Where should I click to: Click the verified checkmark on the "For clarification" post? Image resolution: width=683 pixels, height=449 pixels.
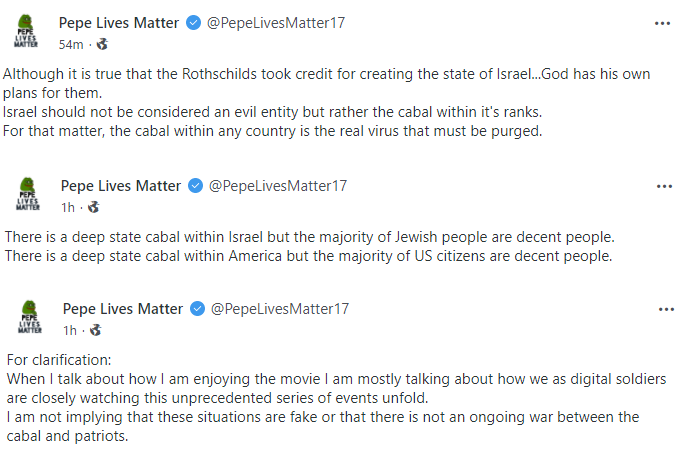point(198,310)
